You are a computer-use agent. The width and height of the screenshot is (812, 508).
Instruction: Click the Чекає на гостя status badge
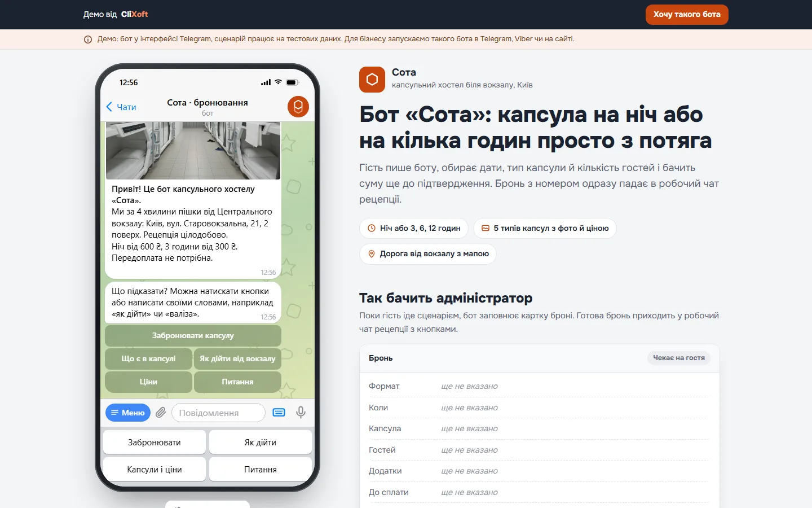click(679, 358)
